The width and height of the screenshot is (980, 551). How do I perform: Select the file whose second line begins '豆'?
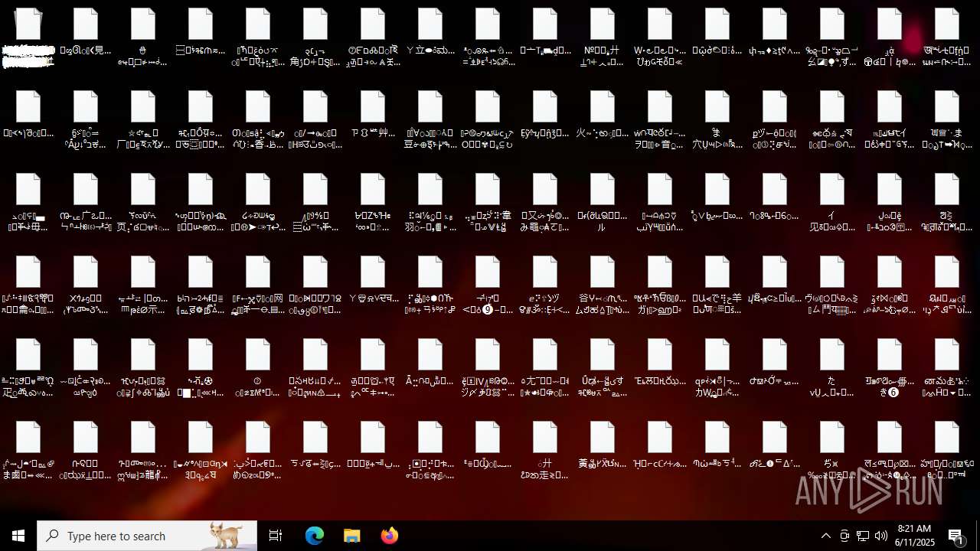point(430,120)
